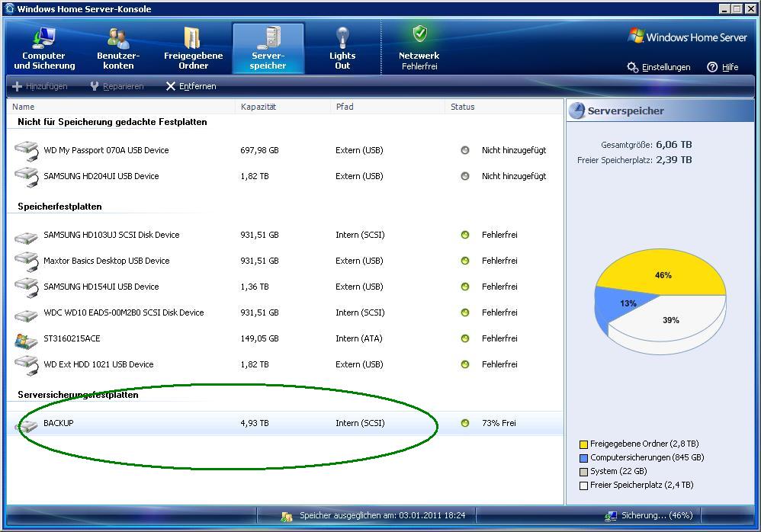Click the Hinzufügen toolbar button
761x532 pixels.
click(40, 86)
